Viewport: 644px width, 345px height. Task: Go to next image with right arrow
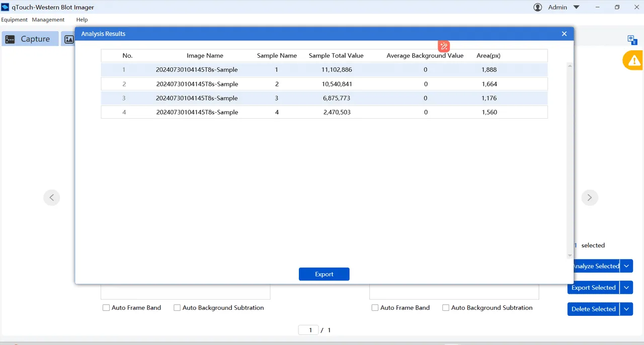click(590, 197)
